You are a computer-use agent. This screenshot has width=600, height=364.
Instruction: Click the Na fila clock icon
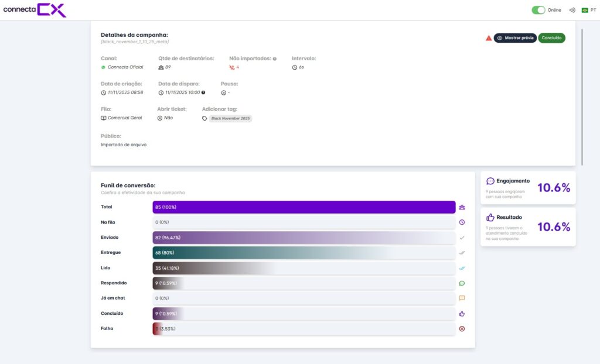[x=462, y=222]
